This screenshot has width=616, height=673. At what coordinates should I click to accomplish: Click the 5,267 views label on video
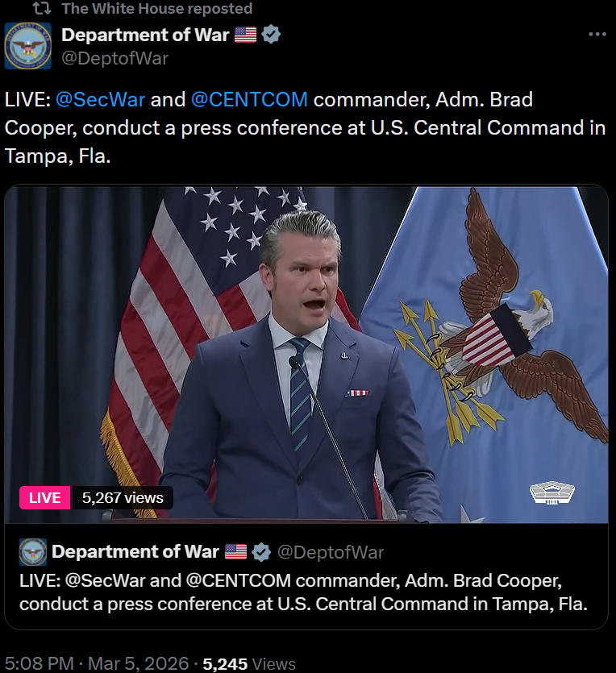[123, 497]
